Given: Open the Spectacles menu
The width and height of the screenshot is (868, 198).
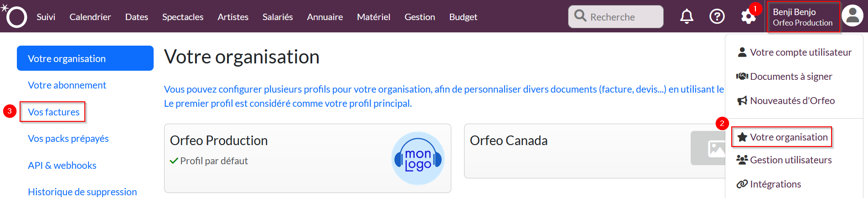Looking at the screenshot, I should click(x=183, y=17).
